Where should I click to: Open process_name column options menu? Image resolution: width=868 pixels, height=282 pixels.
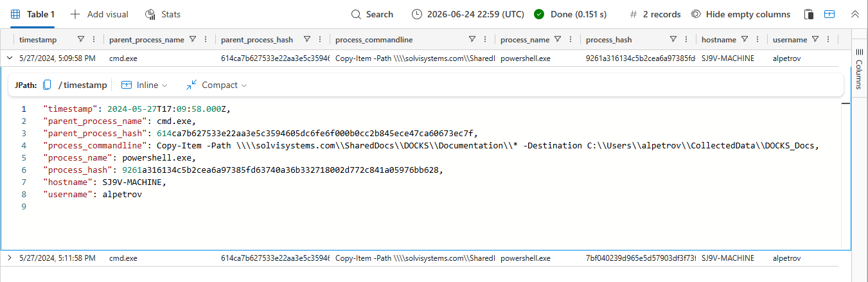point(571,39)
